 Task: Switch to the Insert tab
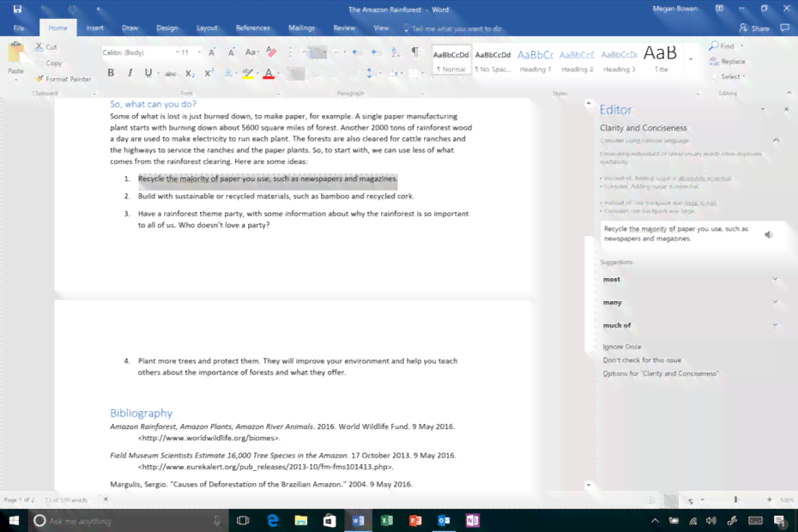[x=94, y=28]
